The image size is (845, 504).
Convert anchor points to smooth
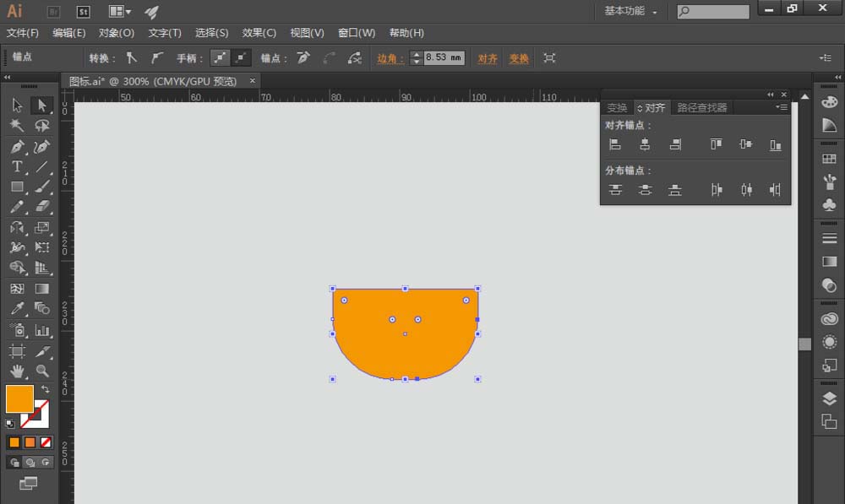click(157, 57)
